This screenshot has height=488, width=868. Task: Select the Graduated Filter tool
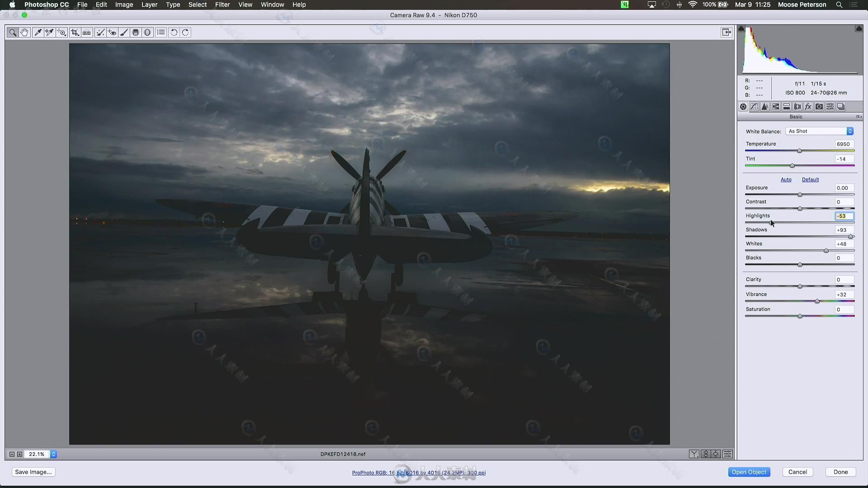click(135, 33)
